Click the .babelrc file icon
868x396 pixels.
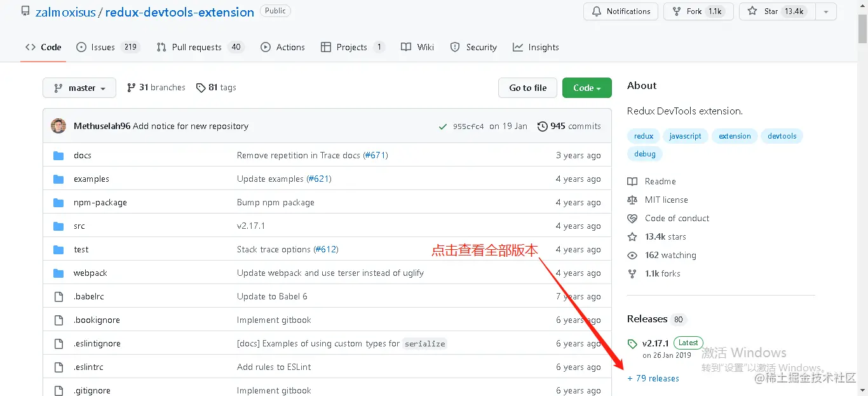58,296
